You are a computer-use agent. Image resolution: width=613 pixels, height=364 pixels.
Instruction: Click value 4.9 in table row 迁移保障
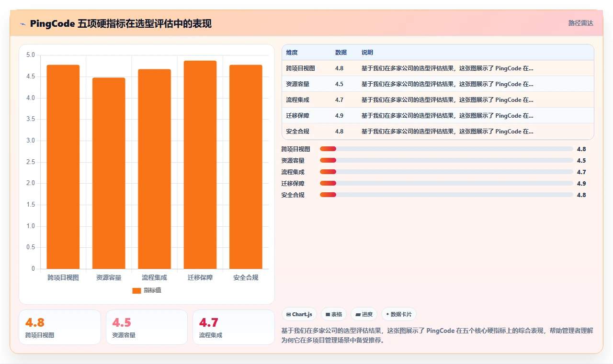(x=340, y=116)
